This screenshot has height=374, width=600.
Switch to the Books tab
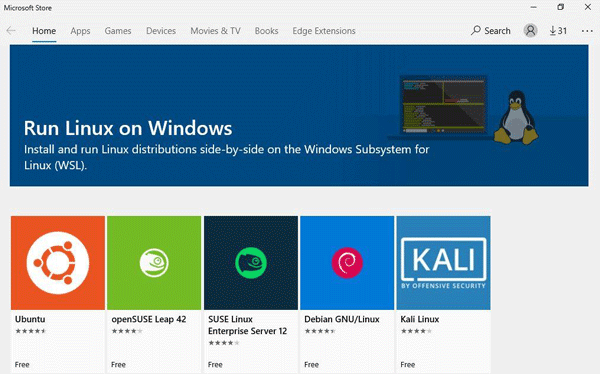coord(266,31)
